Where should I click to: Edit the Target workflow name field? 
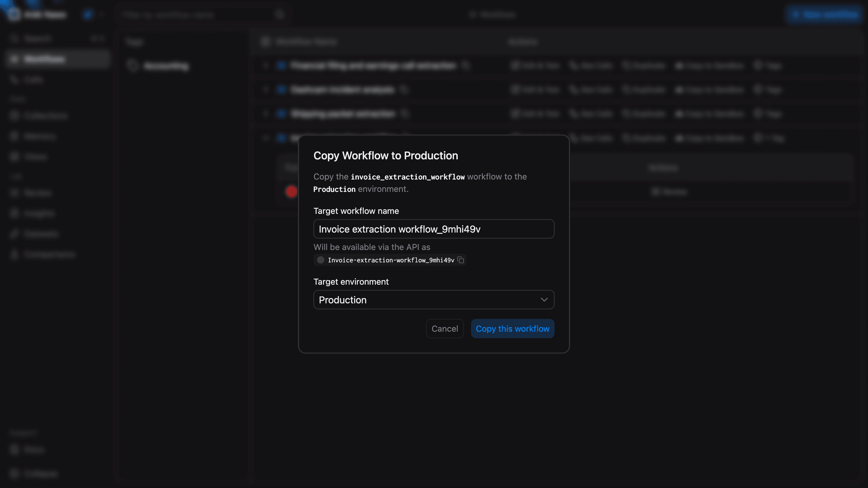[434, 229]
